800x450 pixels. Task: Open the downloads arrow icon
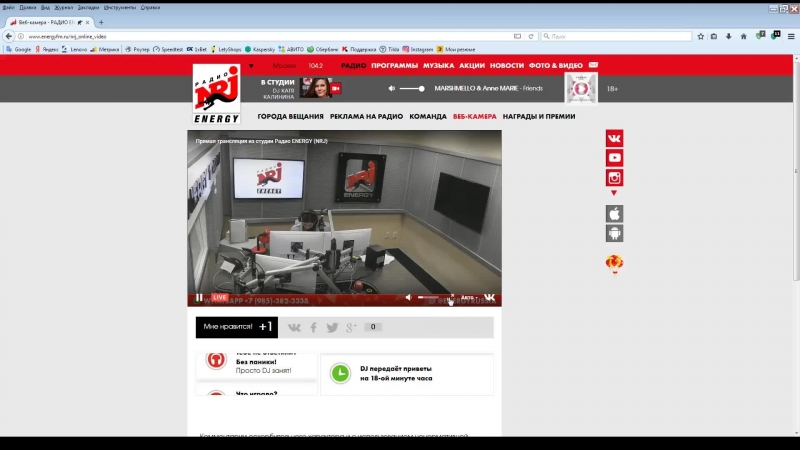(729, 36)
